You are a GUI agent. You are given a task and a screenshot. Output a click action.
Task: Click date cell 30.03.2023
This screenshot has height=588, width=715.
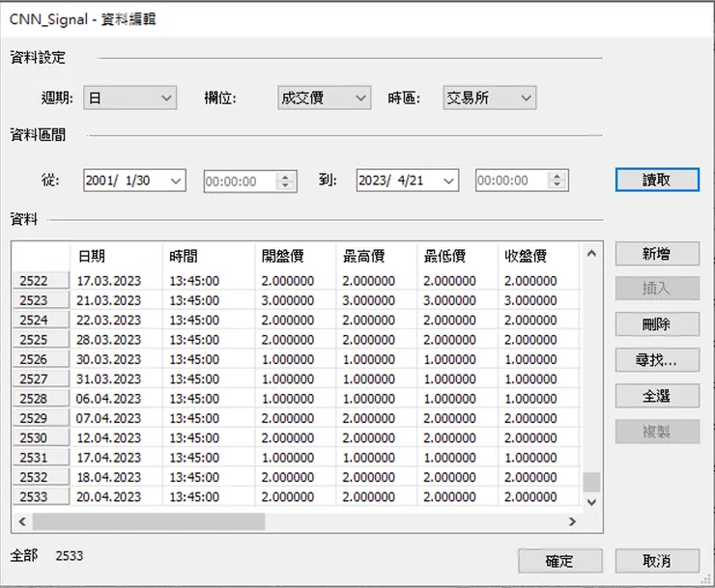[116, 359]
